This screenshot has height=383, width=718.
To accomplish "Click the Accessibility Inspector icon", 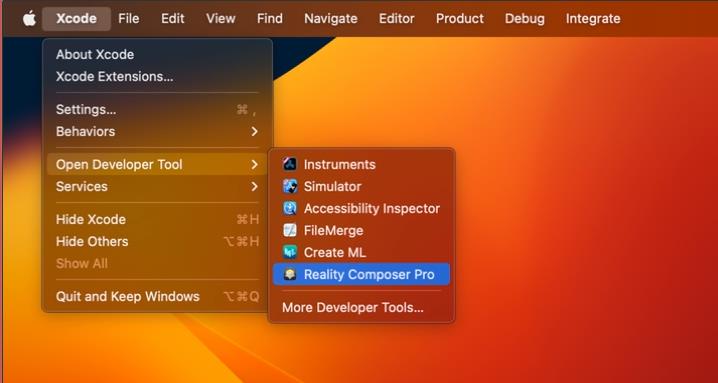I will pos(290,208).
